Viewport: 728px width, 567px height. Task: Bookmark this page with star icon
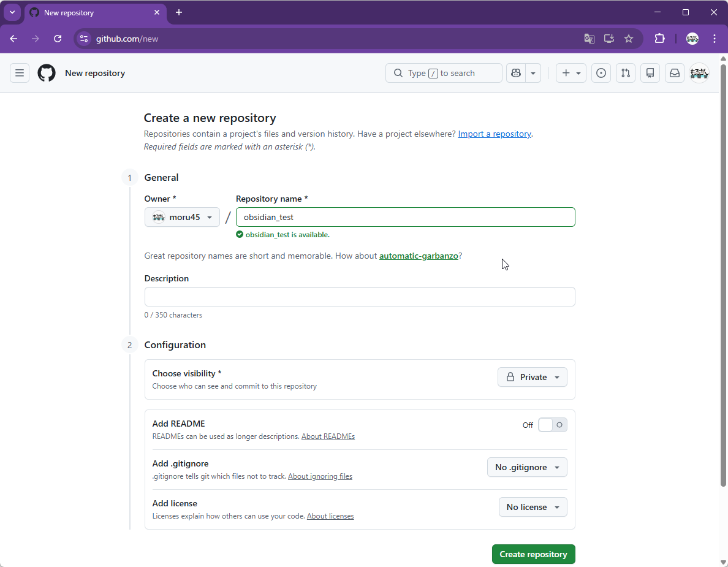point(629,39)
